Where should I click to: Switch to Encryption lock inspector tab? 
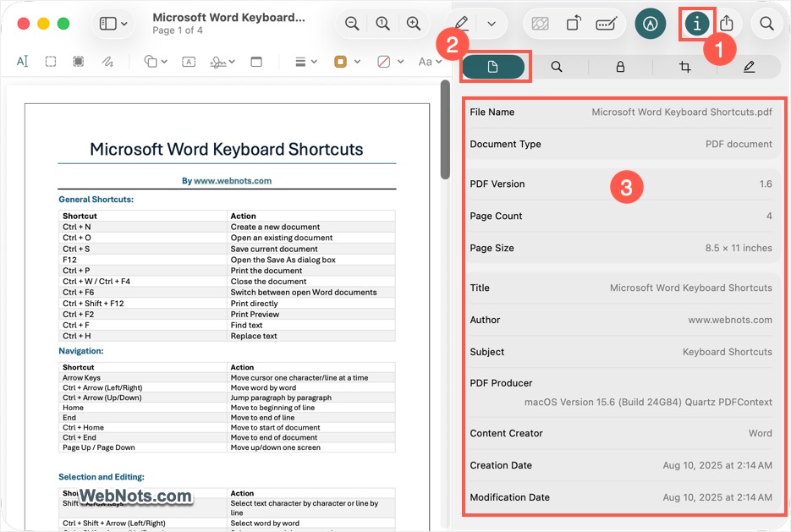(620, 67)
